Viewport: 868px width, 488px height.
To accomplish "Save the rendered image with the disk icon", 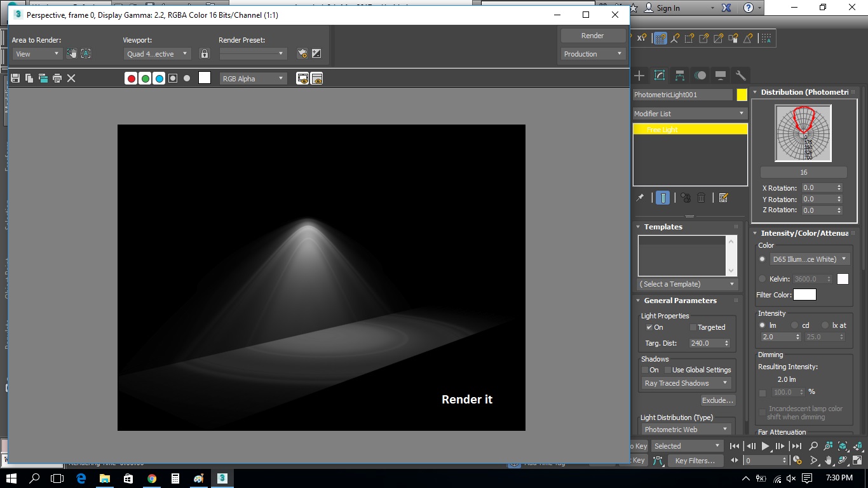I will point(15,78).
